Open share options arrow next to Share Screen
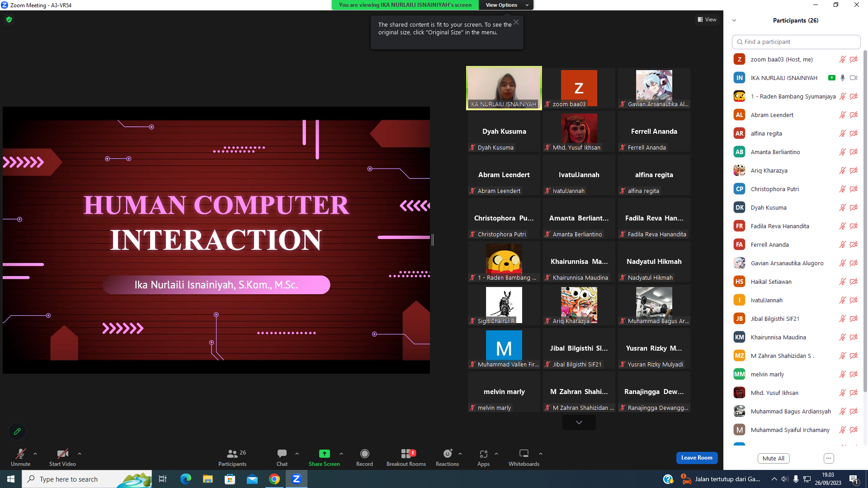868x488 pixels. point(341,454)
